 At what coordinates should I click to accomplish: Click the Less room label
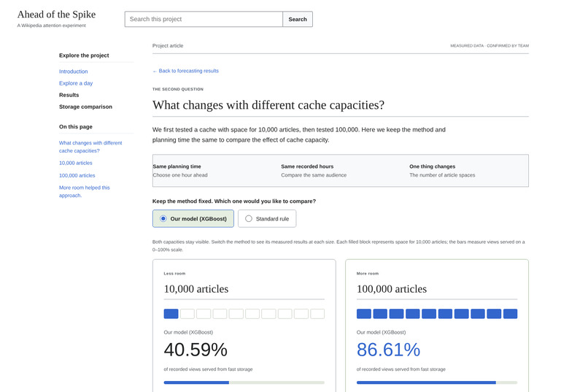(174, 274)
